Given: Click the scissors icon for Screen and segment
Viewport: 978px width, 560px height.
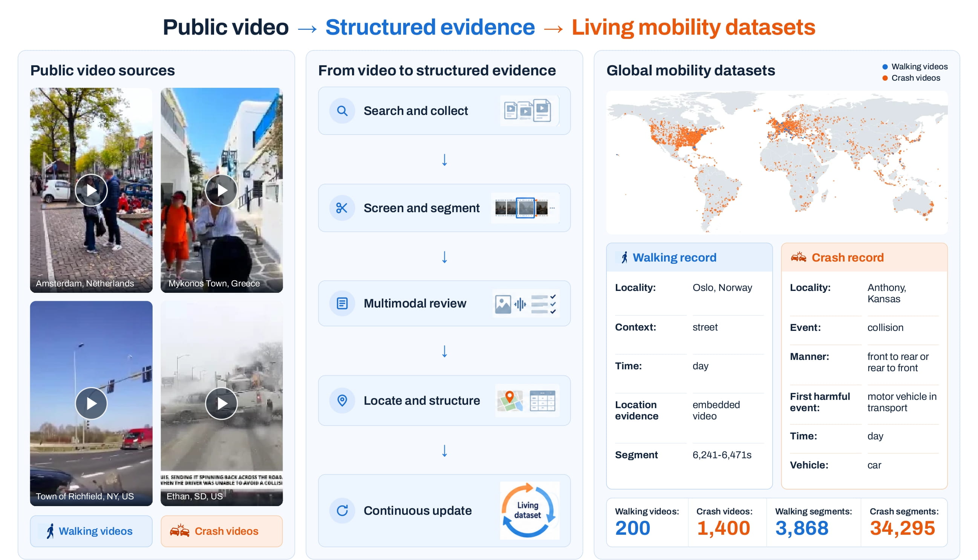Looking at the screenshot, I should click(x=342, y=208).
